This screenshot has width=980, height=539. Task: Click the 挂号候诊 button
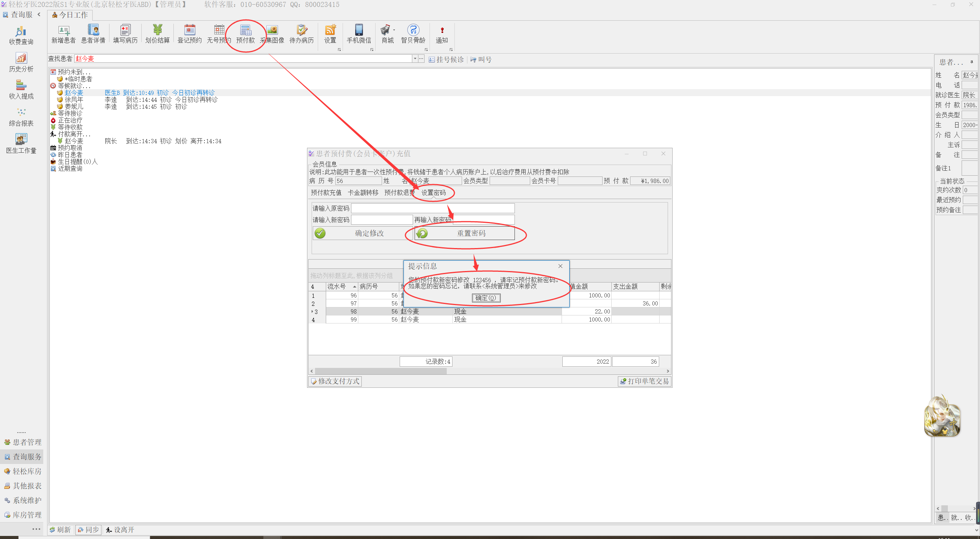point(446,59)
